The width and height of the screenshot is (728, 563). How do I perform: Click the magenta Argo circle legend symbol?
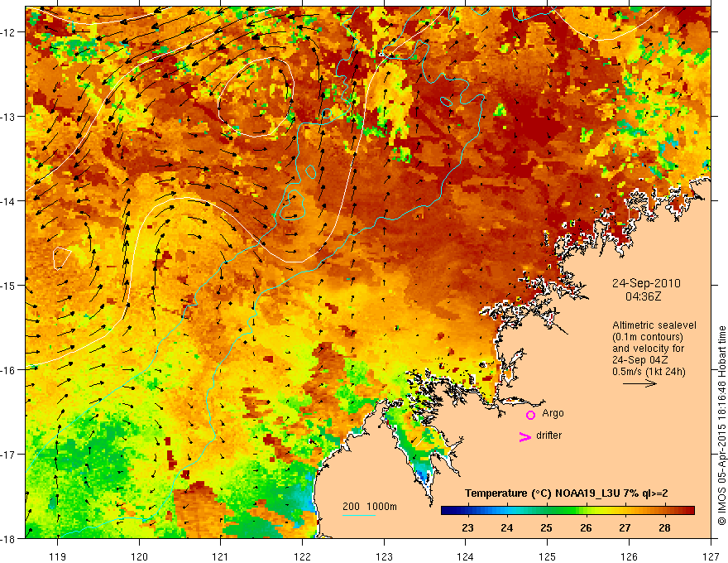coord(530,415)
